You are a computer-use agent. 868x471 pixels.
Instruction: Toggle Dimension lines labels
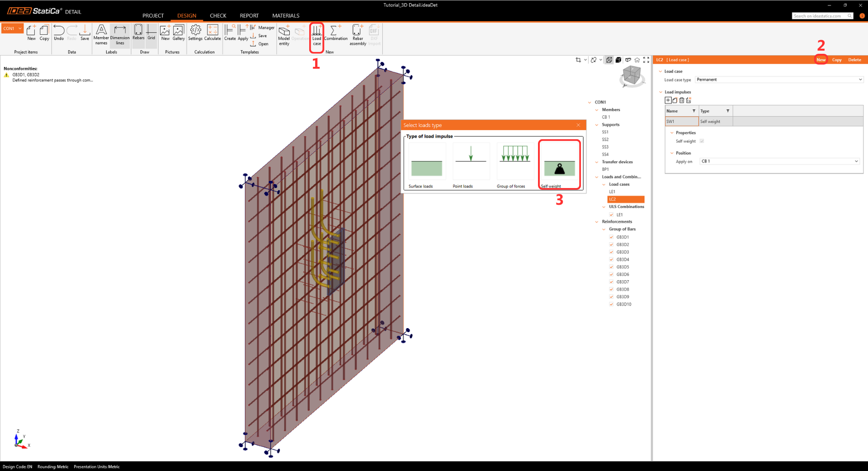(120, 34)
